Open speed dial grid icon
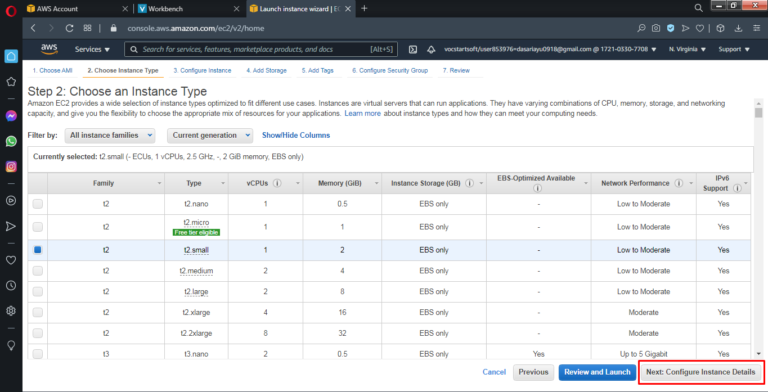 (x=87, y=28)
